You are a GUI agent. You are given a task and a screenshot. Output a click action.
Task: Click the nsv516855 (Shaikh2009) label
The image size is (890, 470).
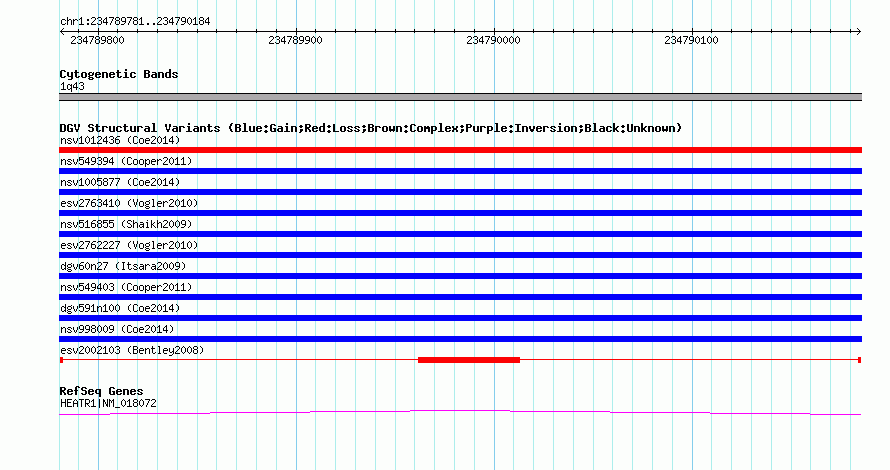pyautogui.click(x=126, y=224)
